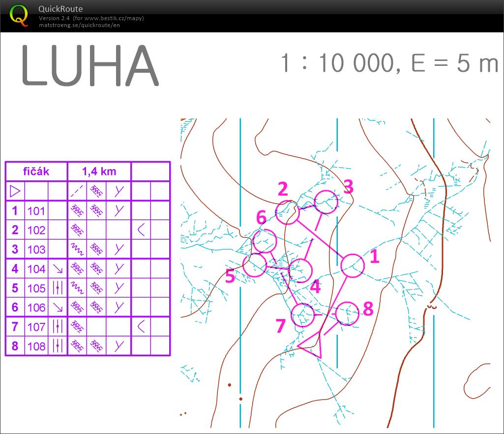Click the 1 : 10 000 scale text
Viewport: 504px width, 434px height.
click(338, 63)
